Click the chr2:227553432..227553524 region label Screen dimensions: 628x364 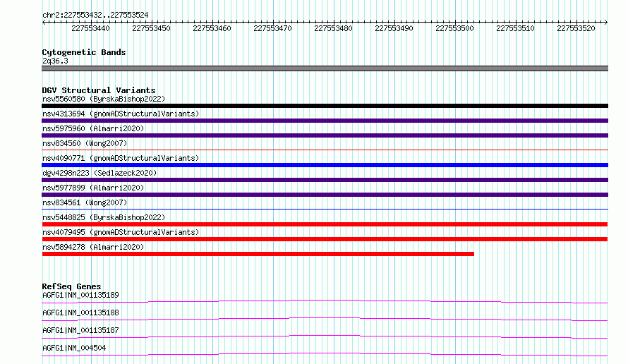tap(95, 16)
